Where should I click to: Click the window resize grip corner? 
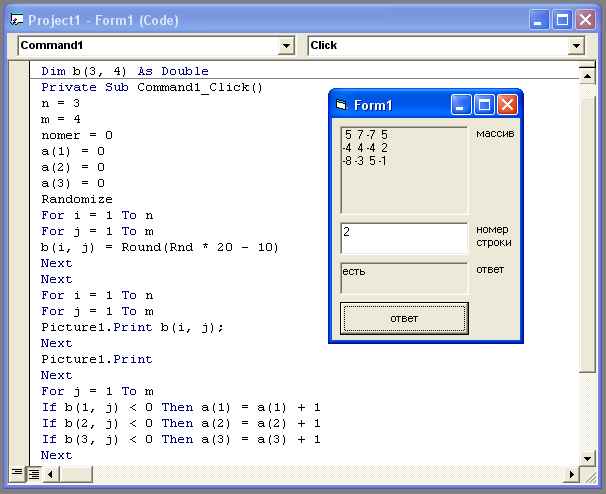pyautogui.click(x=589, y=476)
